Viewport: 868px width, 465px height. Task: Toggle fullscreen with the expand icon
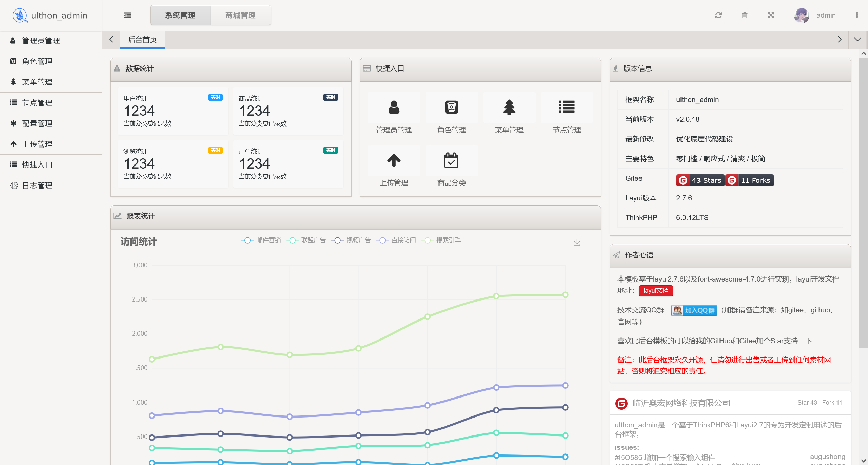[x=770, y=15]
